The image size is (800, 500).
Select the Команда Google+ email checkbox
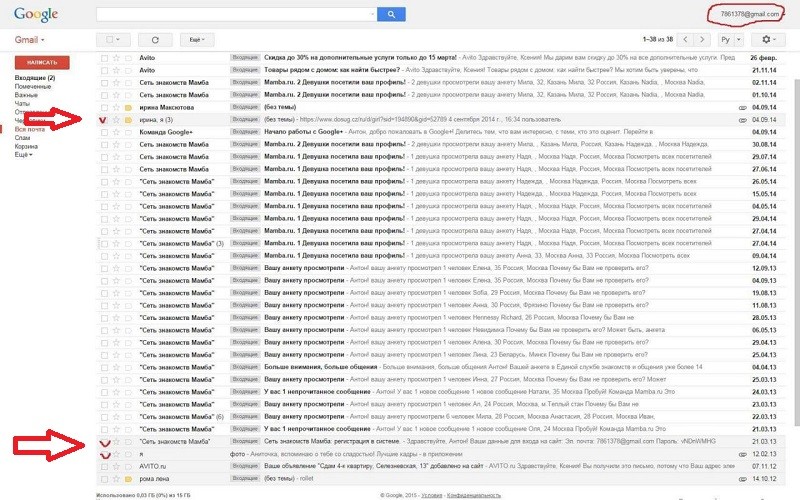coord(104,132)
